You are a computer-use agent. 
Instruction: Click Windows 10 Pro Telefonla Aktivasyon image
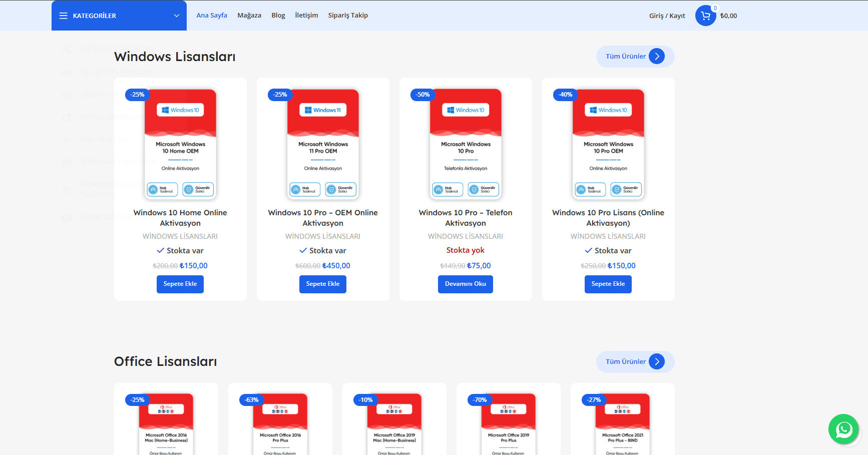[x=466, y=144]
